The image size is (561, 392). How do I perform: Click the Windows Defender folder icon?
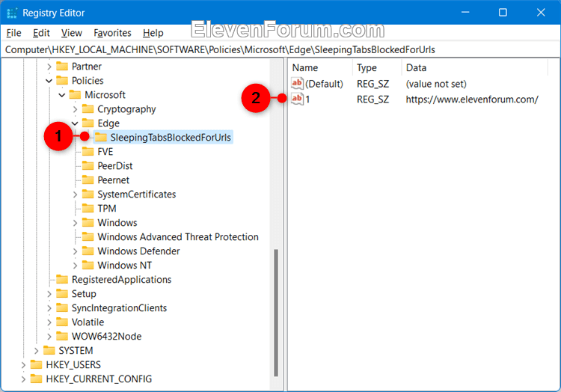88,251
